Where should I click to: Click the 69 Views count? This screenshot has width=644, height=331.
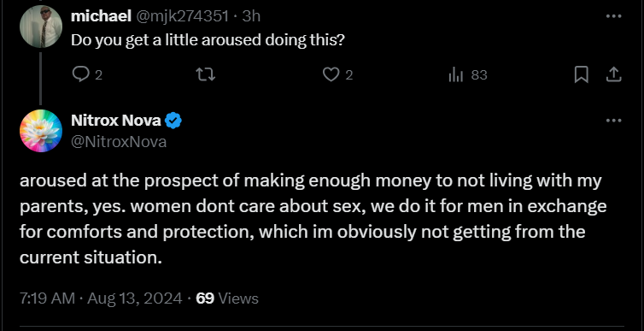pos(227,298)
